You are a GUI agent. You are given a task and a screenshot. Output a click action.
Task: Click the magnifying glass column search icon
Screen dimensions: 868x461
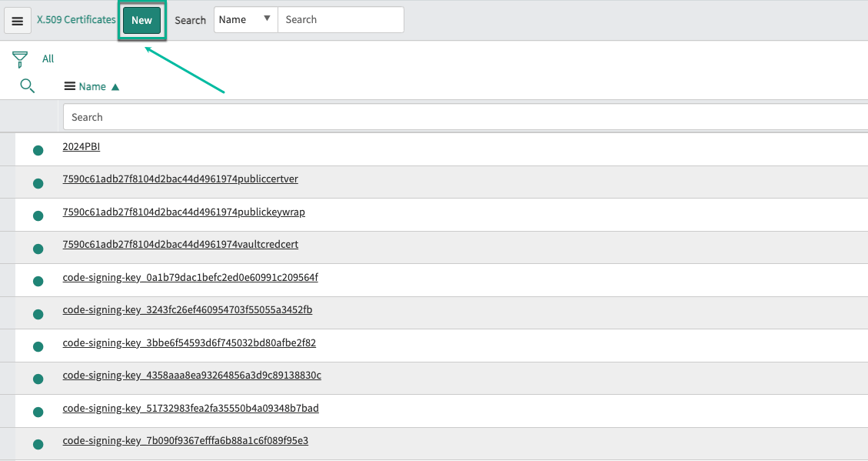(x=27, y=86)
